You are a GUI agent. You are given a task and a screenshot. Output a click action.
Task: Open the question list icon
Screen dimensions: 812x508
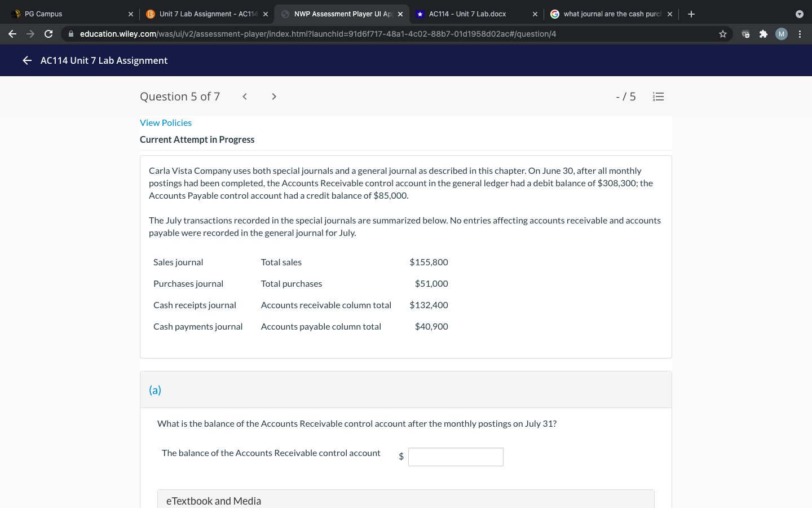(x=658, y=96)
